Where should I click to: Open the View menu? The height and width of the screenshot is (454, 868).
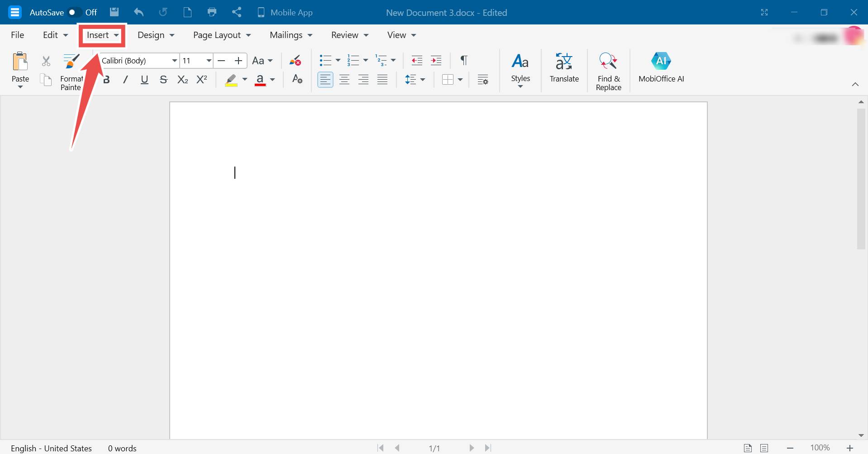401,35
